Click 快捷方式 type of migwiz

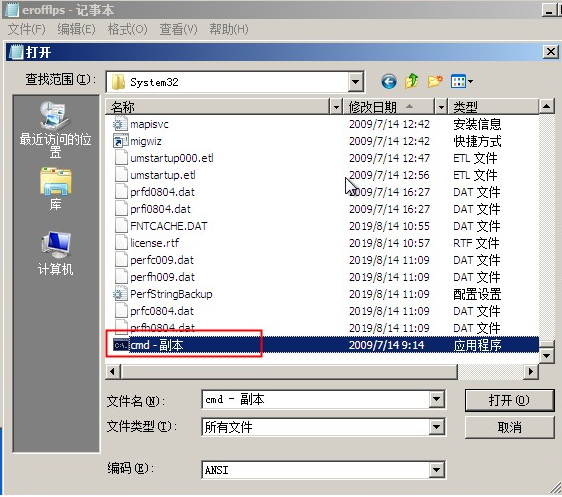477,141
